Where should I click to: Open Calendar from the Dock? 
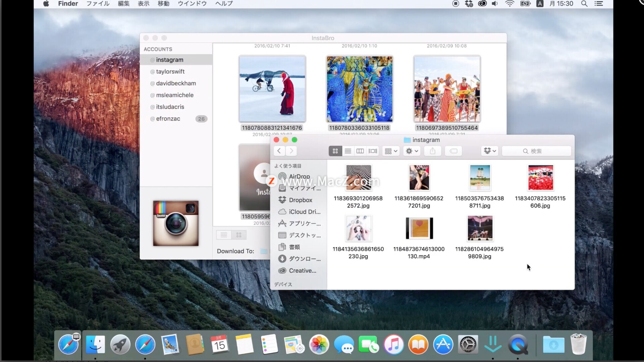pos(220,344)
